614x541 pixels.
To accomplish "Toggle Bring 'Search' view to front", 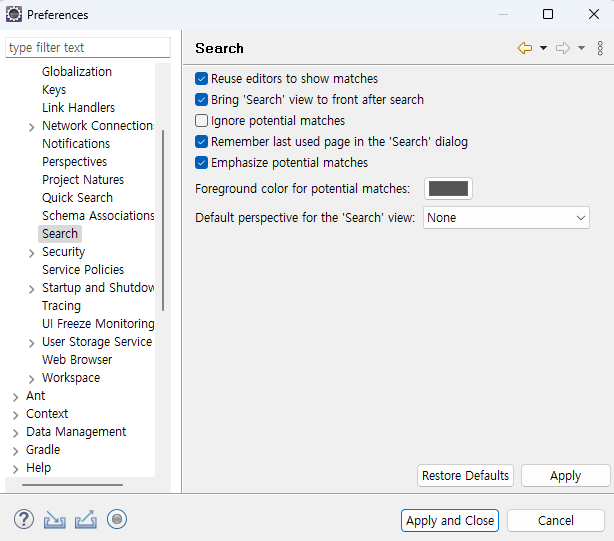I will [201, 99].
